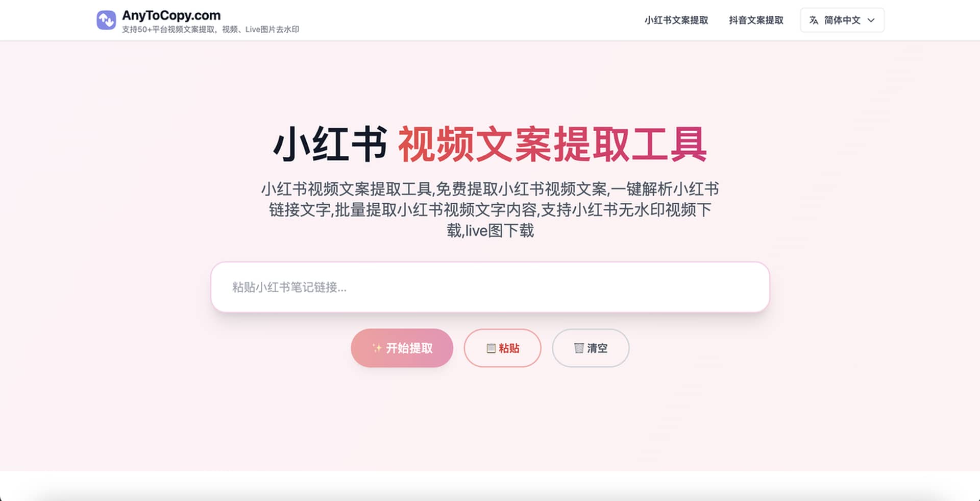The image size is (980, 501).
Task: Click the description line starting 小红书视频文案提取工具,免费
Action: [490, 189]
